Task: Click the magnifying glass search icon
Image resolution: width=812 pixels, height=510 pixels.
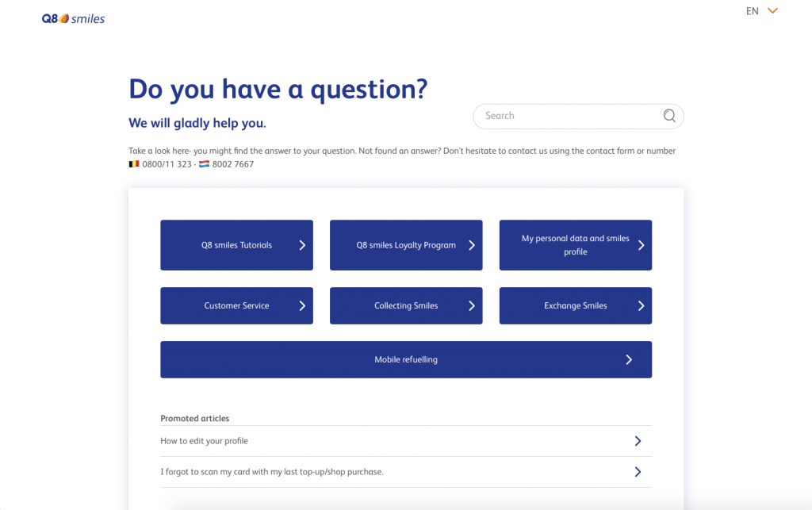Action: (x=669, y=116)
